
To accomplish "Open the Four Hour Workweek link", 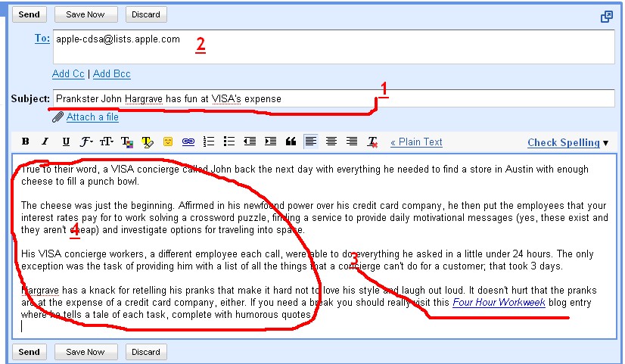I will (x=499, y=302).
